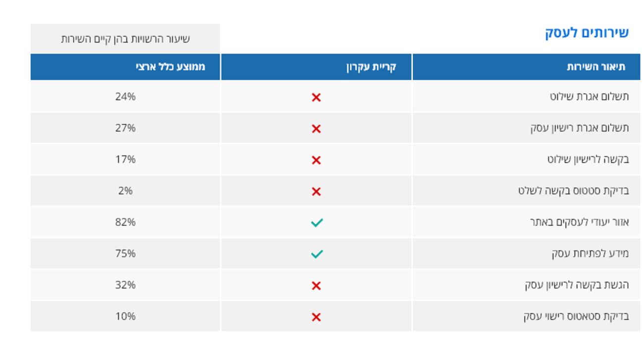
Task: Click the 75% national average value
Action: pyautogui.click(x=125, y=253)
